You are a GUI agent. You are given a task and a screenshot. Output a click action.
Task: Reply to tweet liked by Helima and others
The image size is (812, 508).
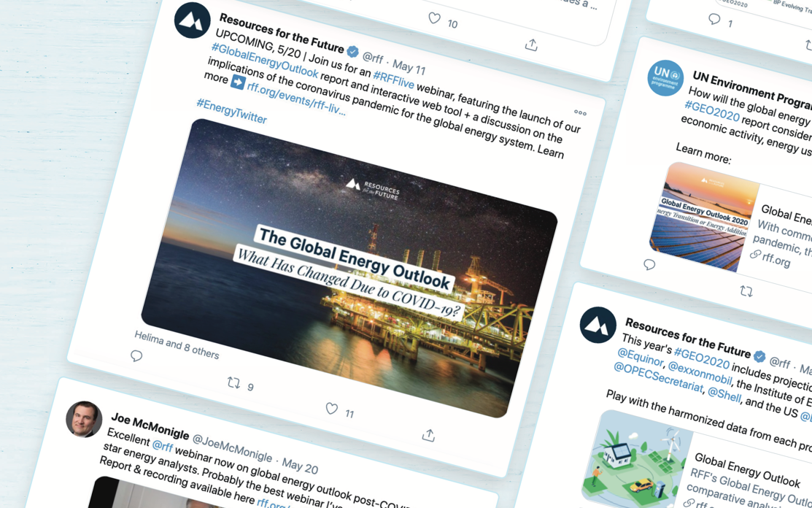pos(136,355)
